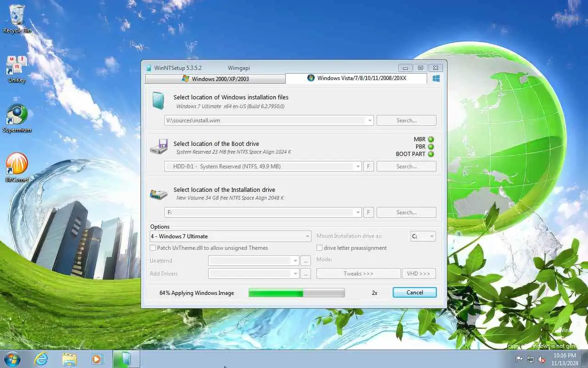Open the VHD >>> options
Image resolution: width=588 pixels, height=368 pixels.
[x=418, y=274]
